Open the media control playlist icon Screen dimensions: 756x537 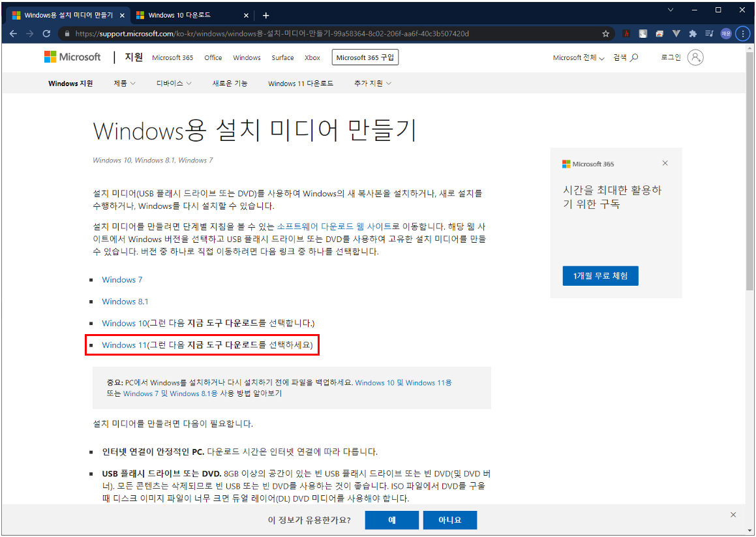pos(709,34)
